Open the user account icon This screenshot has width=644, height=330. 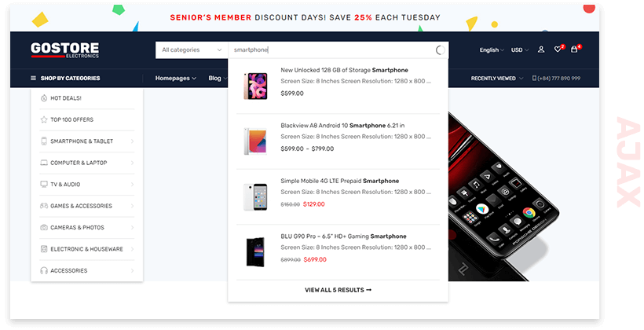[x=541, y=49]
